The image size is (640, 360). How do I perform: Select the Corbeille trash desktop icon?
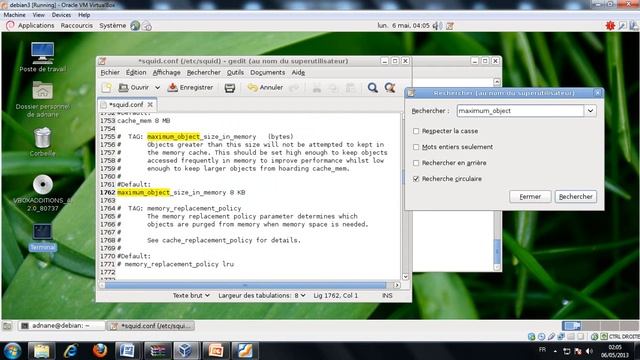[x=42, y=142]
